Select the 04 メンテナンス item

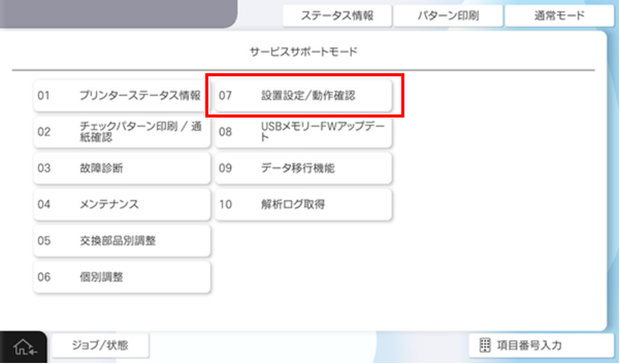click(x=122, y=205)
